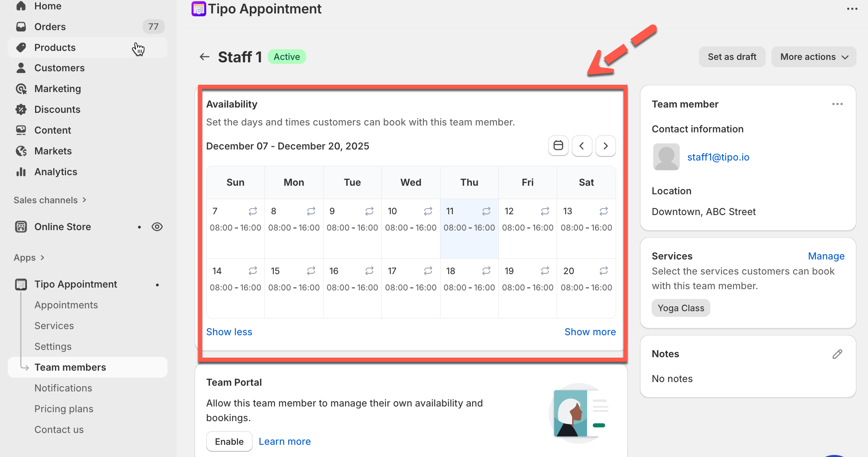Click Show more under the calendar

590,332
